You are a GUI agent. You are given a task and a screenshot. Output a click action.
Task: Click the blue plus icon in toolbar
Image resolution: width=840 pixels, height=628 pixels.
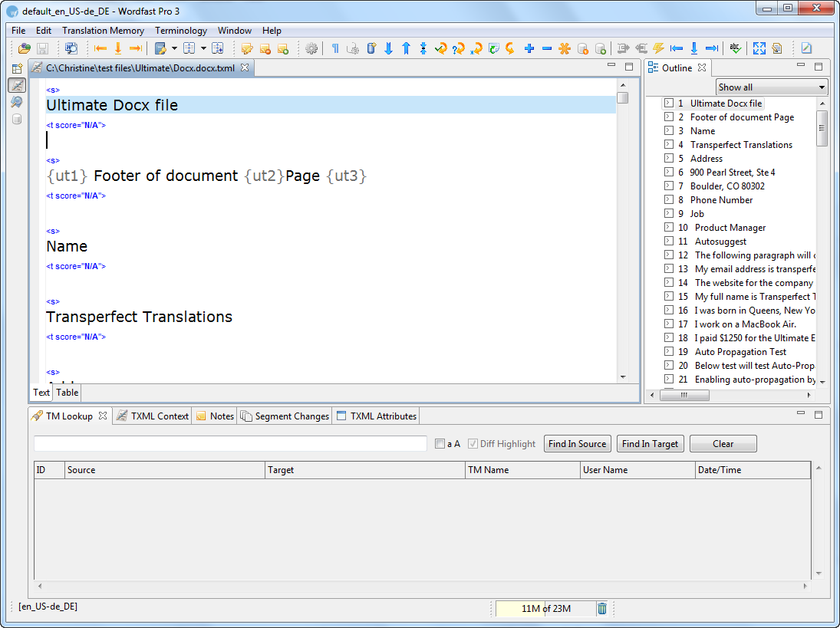[529, 49]
